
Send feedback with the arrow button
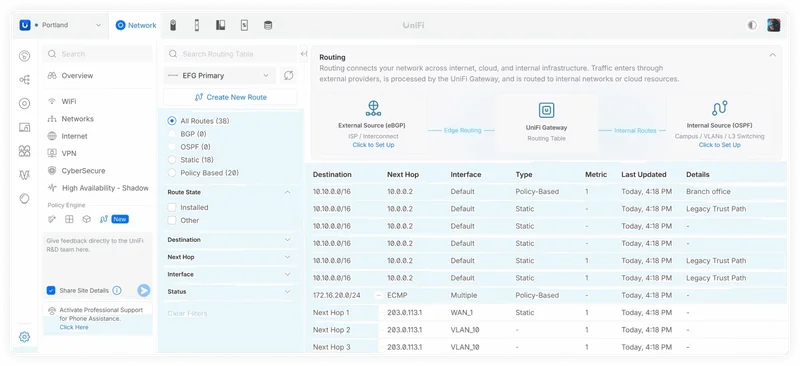pos(144,290)
